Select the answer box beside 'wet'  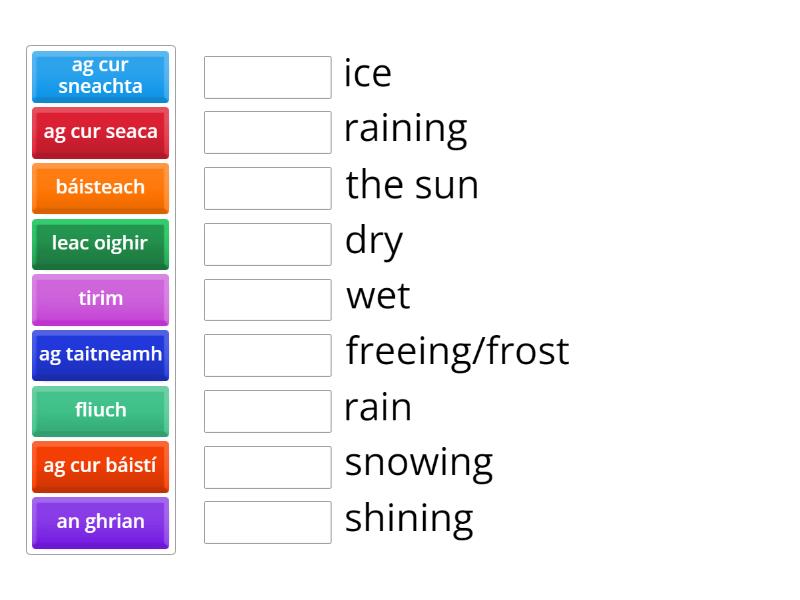tap(268, 300)
